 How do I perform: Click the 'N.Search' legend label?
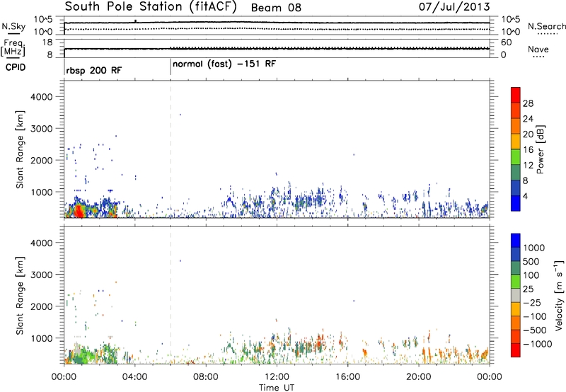[x=546, y=26]
